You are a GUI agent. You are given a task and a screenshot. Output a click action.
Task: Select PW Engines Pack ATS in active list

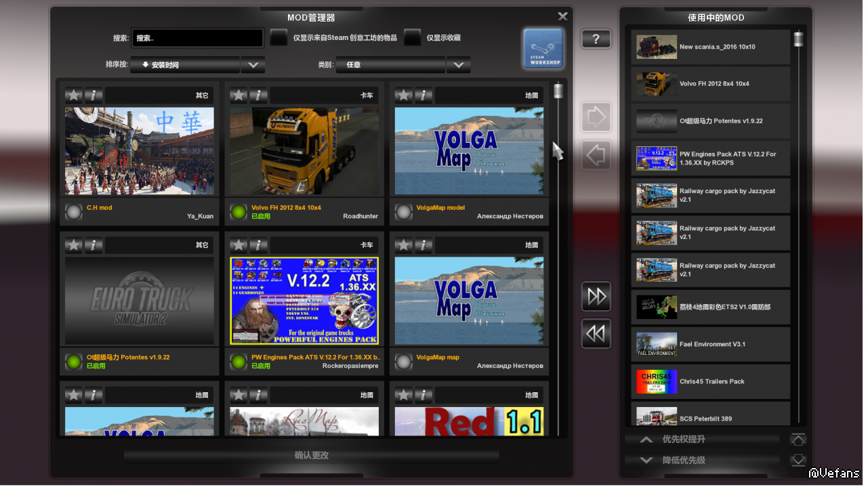point(711,158)
